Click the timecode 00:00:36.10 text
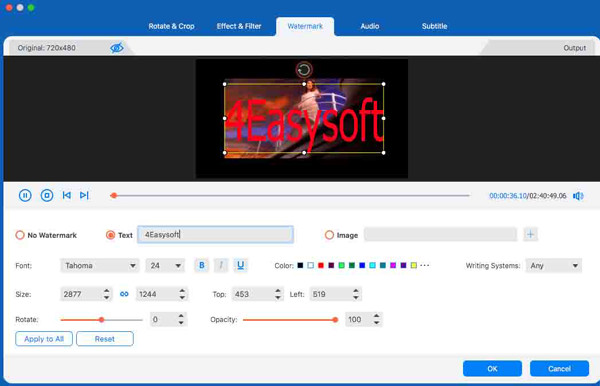 tap(508, 196)
